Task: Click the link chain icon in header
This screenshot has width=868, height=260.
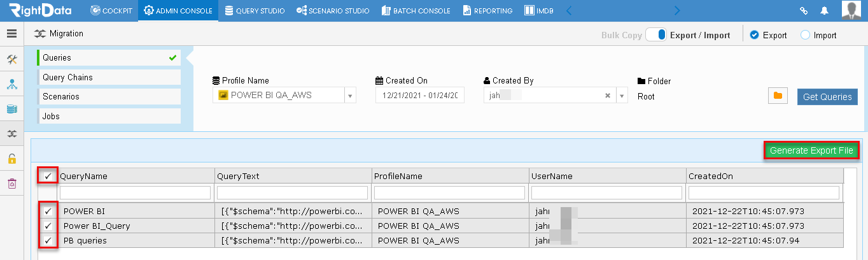Action: (804, 11)
